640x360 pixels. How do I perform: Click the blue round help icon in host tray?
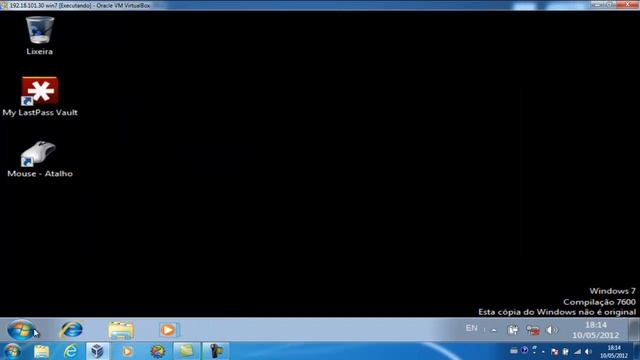coord(524,350)
